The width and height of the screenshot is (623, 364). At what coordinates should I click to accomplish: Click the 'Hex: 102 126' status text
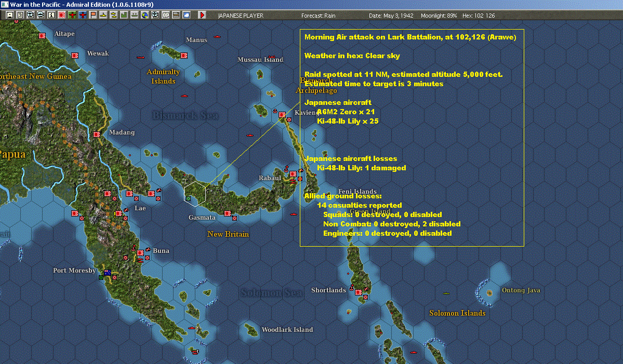click(x=479, y=16)
